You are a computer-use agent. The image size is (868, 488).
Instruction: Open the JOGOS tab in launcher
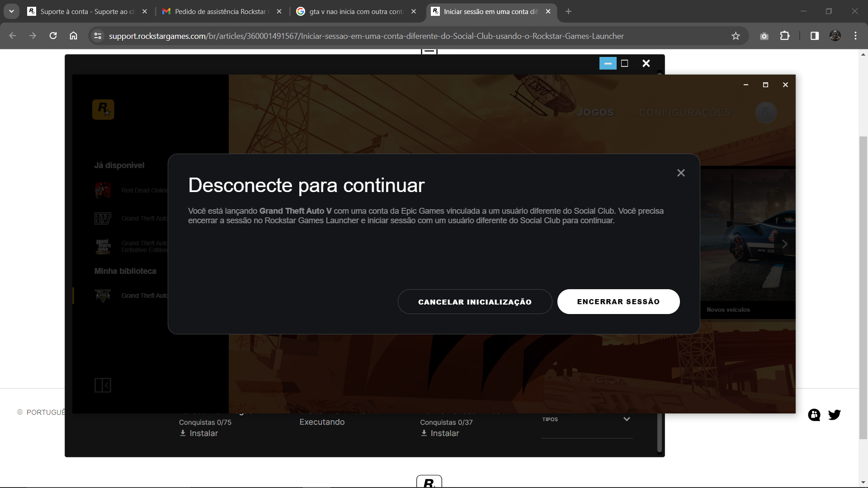595,113
